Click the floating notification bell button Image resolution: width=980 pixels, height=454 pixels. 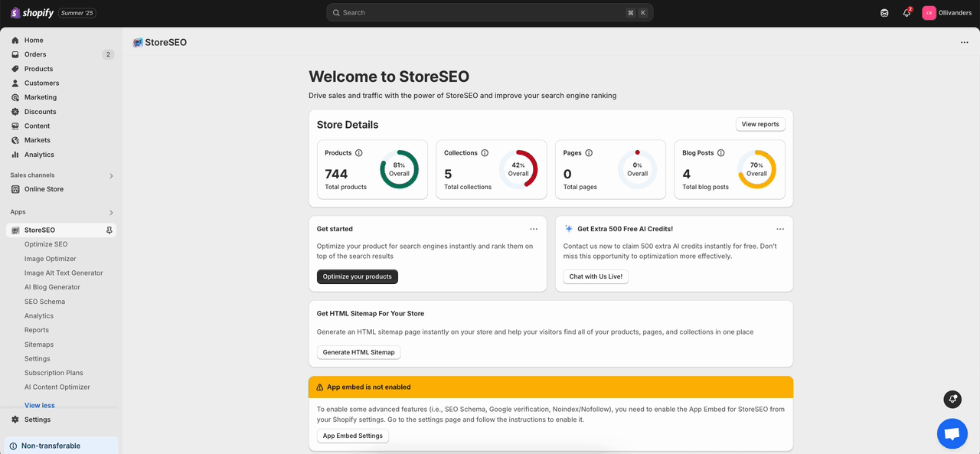click(952, 399)
